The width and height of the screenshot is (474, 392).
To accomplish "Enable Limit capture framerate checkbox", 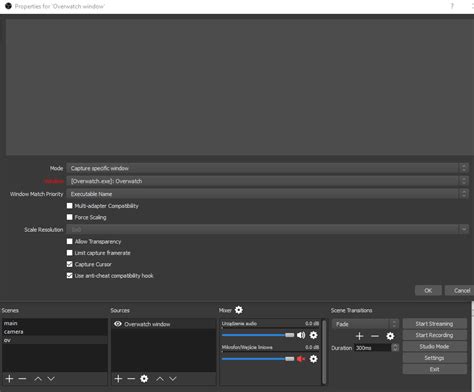I will click(x=69, y=253).
